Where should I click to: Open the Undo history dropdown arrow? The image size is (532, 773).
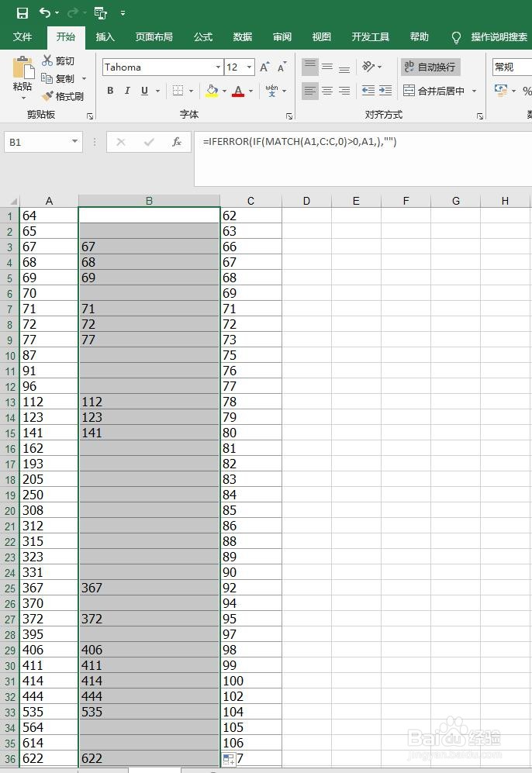pyautogui.click(x=57, y=13)
